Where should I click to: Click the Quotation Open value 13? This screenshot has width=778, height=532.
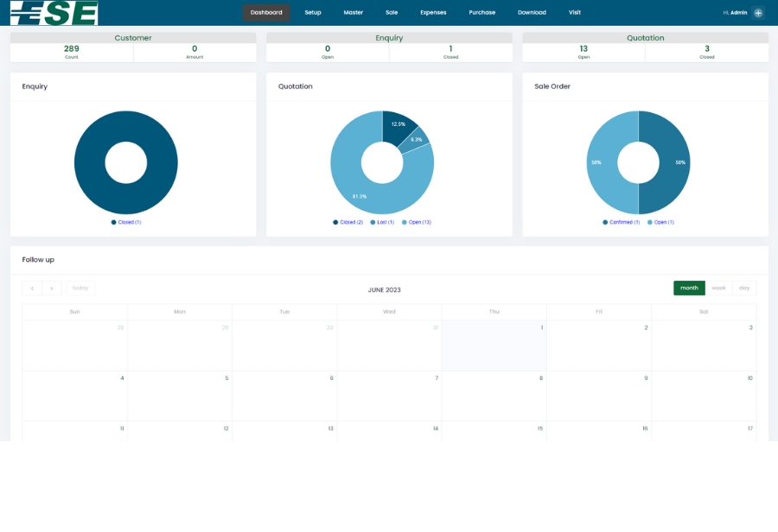(583, 48)
